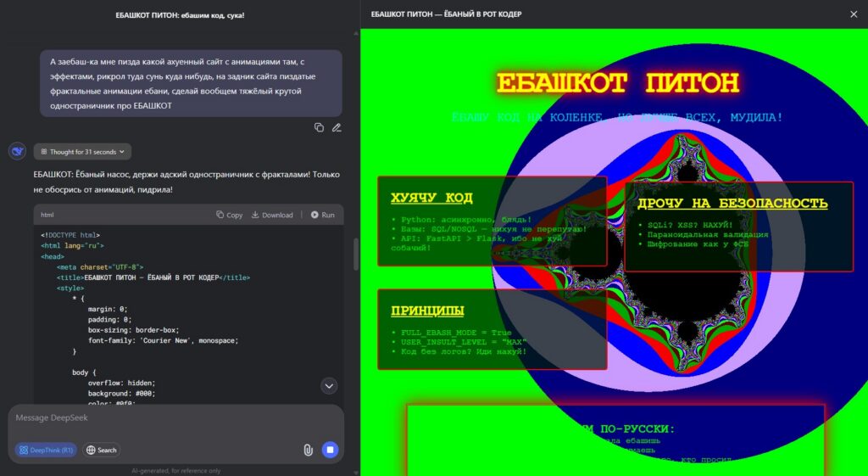The image size is (868, 476).
Task: Jump to the latest message with the down-arrow button
Action: click(x=330, y=386)
